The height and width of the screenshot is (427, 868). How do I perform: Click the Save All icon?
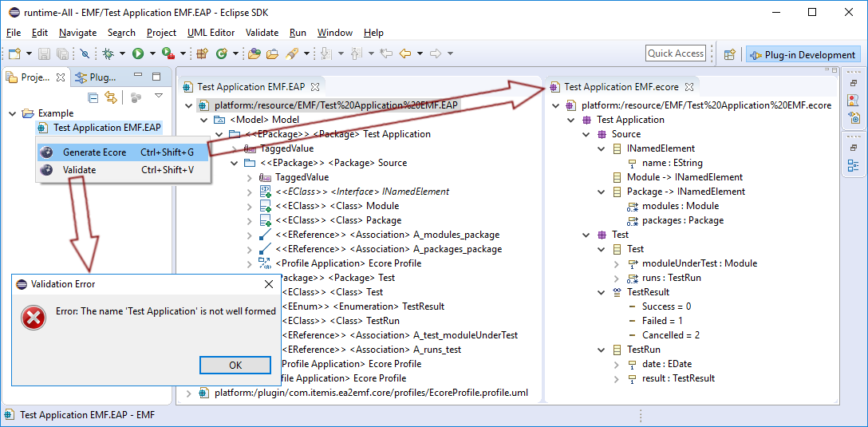point(62,53)
